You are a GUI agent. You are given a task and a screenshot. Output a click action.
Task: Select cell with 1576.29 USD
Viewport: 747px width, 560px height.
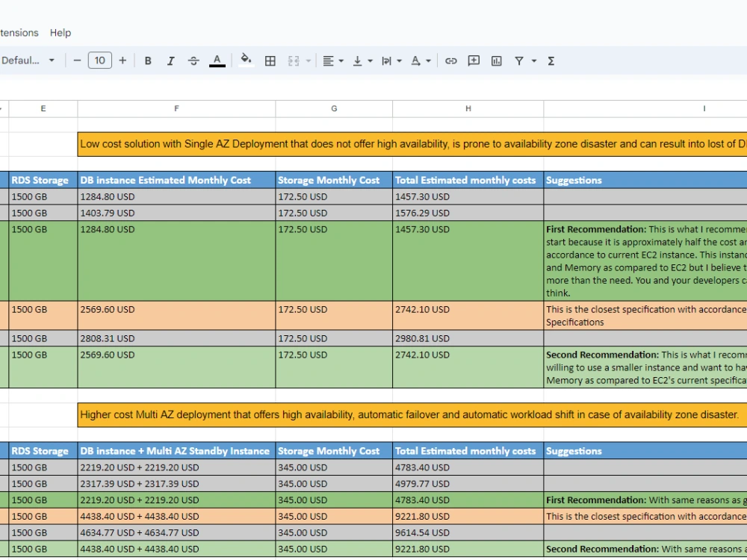point(468,213)
